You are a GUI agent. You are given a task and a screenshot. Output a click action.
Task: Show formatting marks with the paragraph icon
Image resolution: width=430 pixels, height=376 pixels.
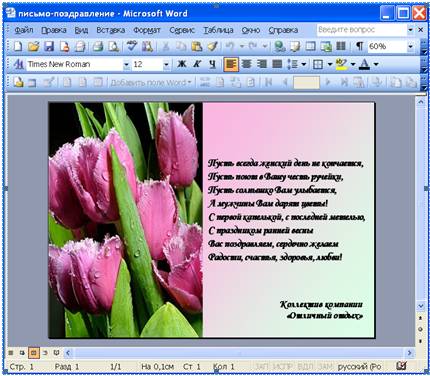[x=359, y=46]
